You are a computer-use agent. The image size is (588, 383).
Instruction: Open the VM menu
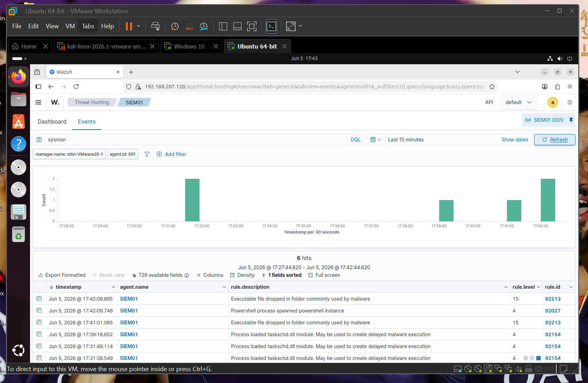point(70,26)
